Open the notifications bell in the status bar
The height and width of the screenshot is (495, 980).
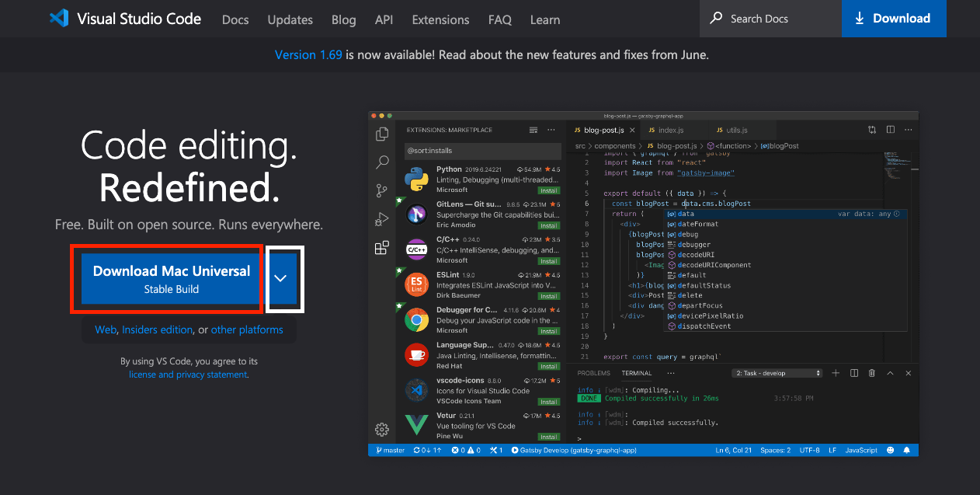(907, 449)
